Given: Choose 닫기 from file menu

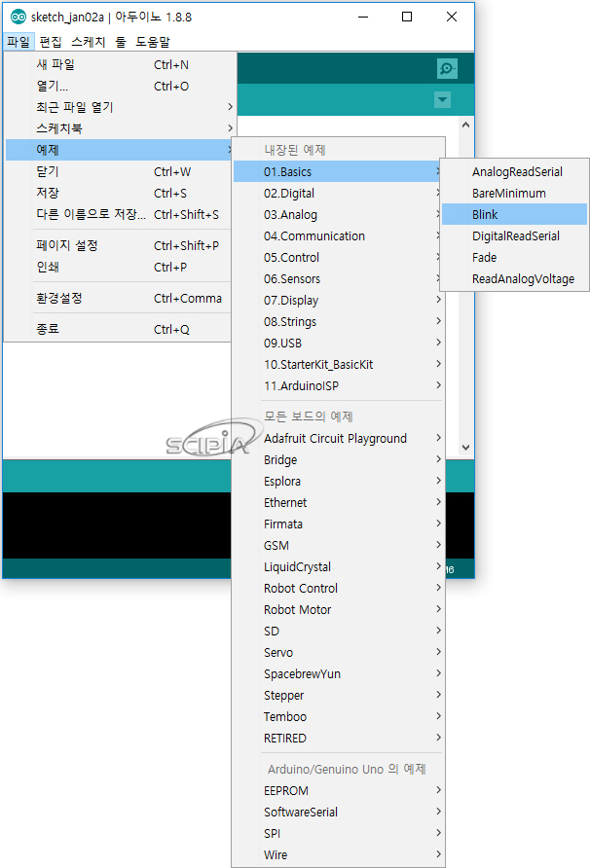Looking at the screenshot, I should tap(120, 172).
